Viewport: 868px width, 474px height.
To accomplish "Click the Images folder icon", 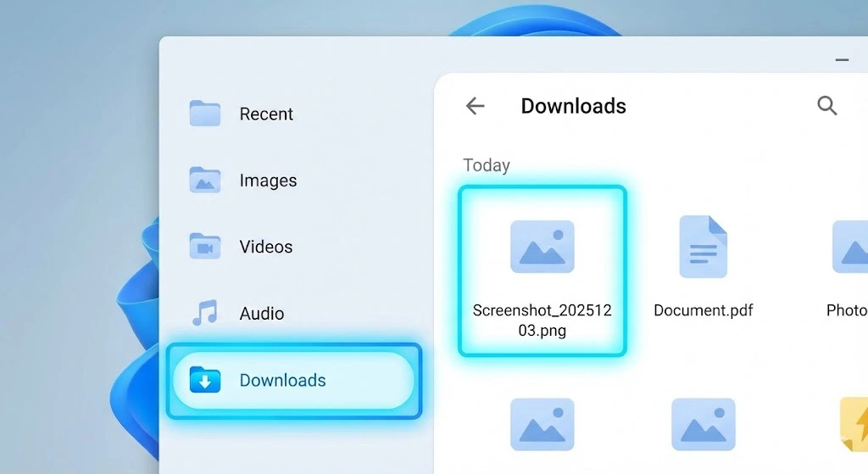I will tap(205, 180).
